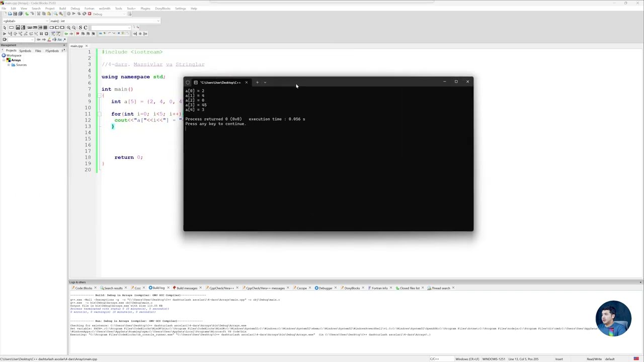Click the New file icon in toolbar
Image resolution: width=644 pixels, height=362 pixels.
[5, 14]
